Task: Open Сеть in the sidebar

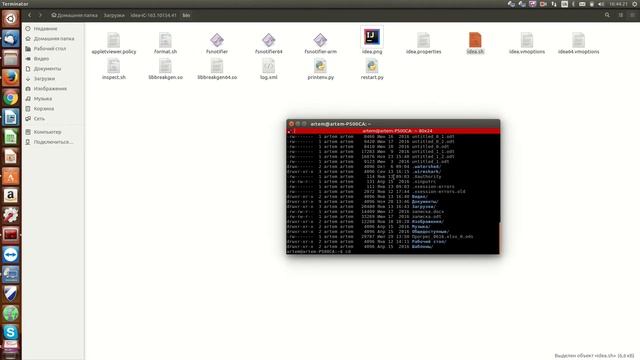Action: 36,118
